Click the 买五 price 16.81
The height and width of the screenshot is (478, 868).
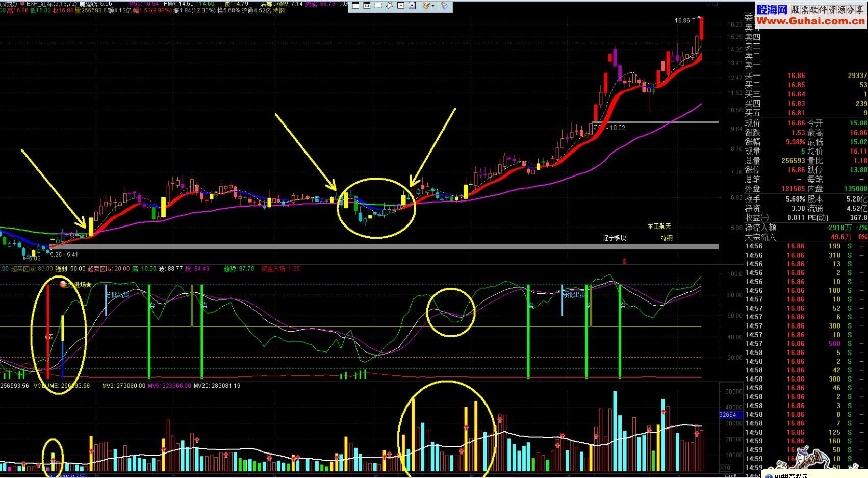pos(796,113)
